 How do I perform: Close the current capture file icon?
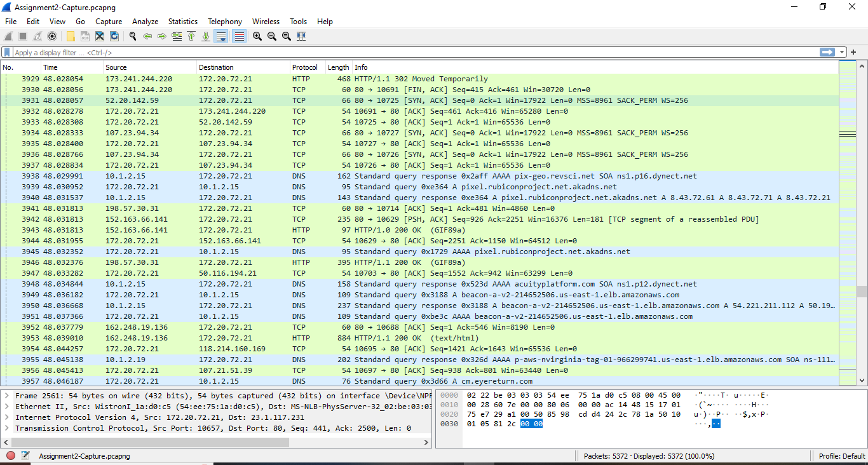pos(100,36)
